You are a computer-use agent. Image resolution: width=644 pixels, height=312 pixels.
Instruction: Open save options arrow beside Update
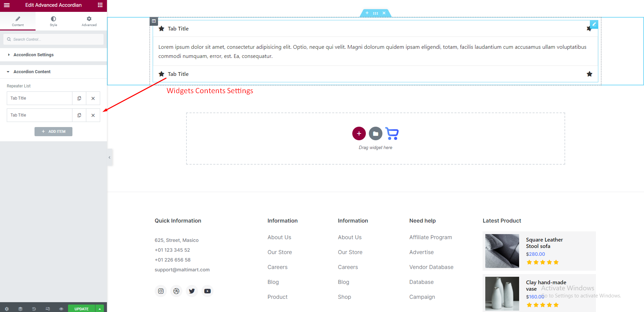click(99, 309)
